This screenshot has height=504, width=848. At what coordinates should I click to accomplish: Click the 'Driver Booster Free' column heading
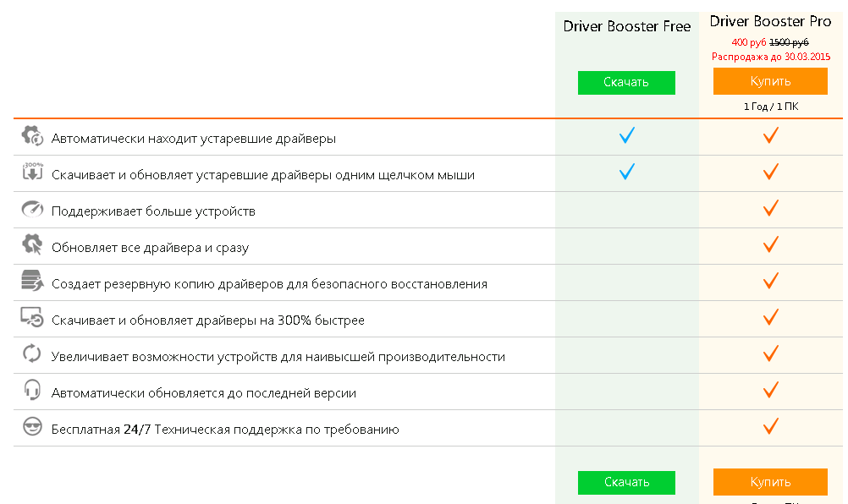coord(627,26)
